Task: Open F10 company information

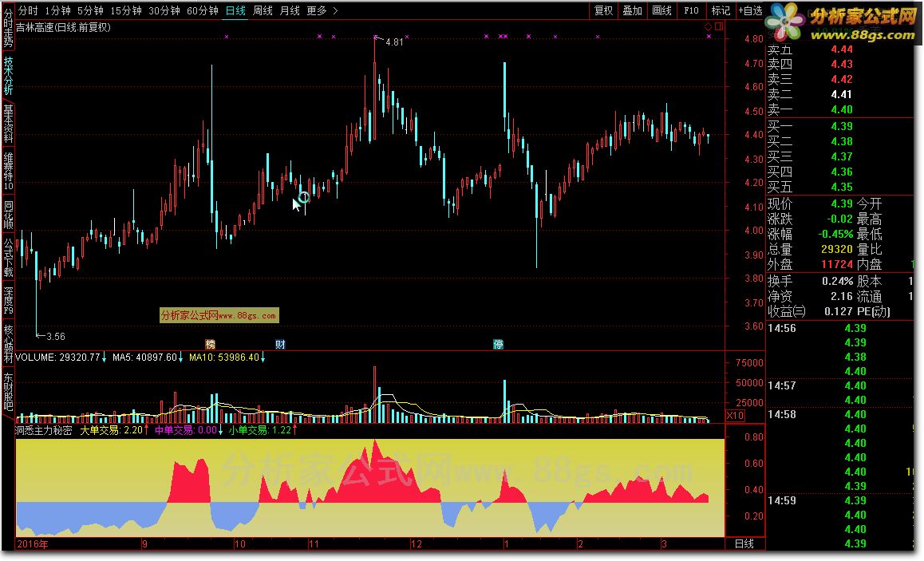Action: coord(691,10)
